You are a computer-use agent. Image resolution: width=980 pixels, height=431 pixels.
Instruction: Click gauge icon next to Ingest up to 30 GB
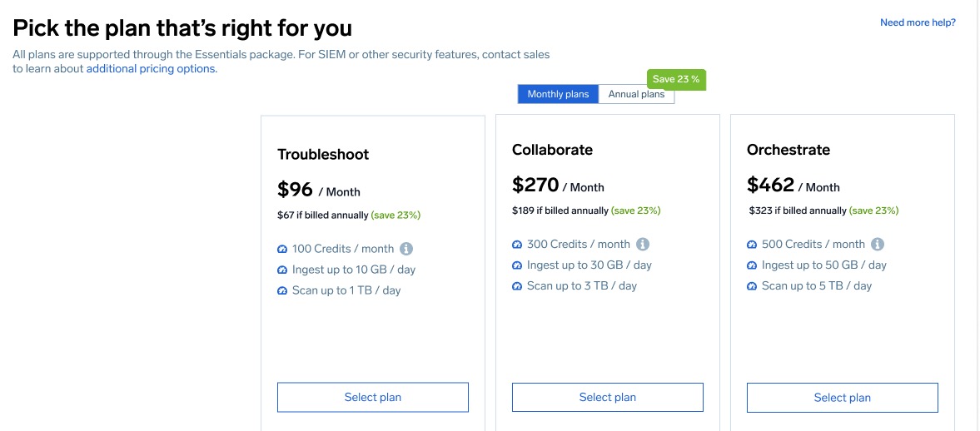pos(517,265)
